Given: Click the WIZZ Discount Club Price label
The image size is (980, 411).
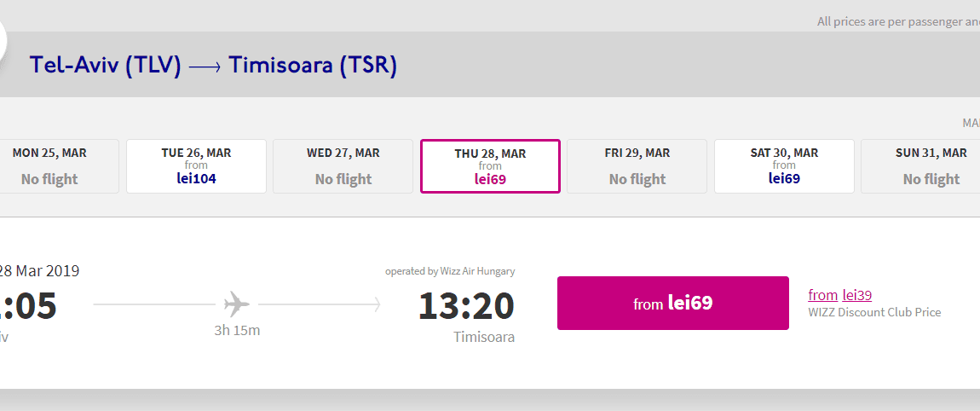Looking at the screenshot, I should coord(874,312).
